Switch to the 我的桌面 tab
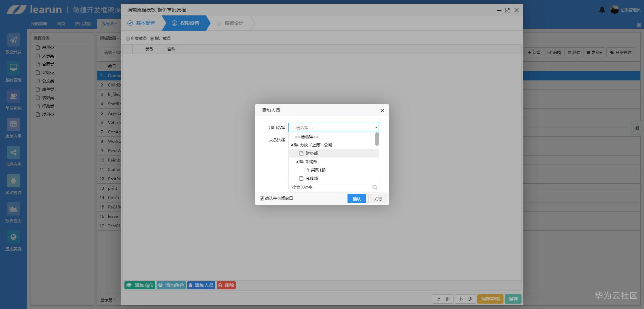Viewport: 644px width, 309px height. click(39, 24)
